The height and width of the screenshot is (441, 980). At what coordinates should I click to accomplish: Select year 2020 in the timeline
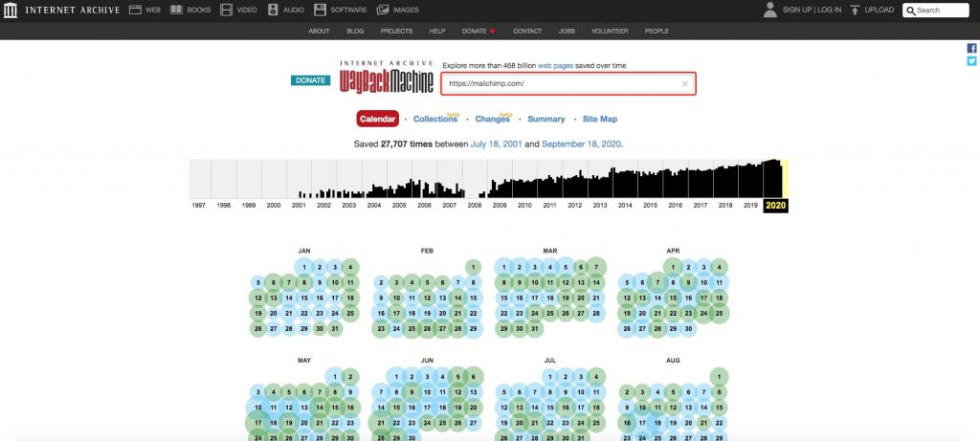[x=775, y=206]
